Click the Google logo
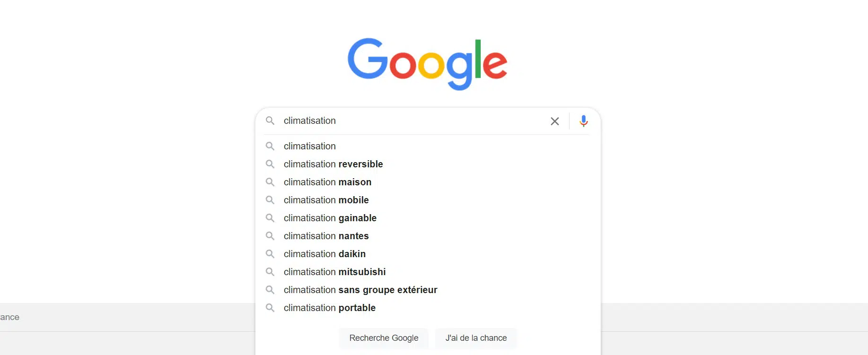This screenshot has width=868, height=355. (427, 63)
